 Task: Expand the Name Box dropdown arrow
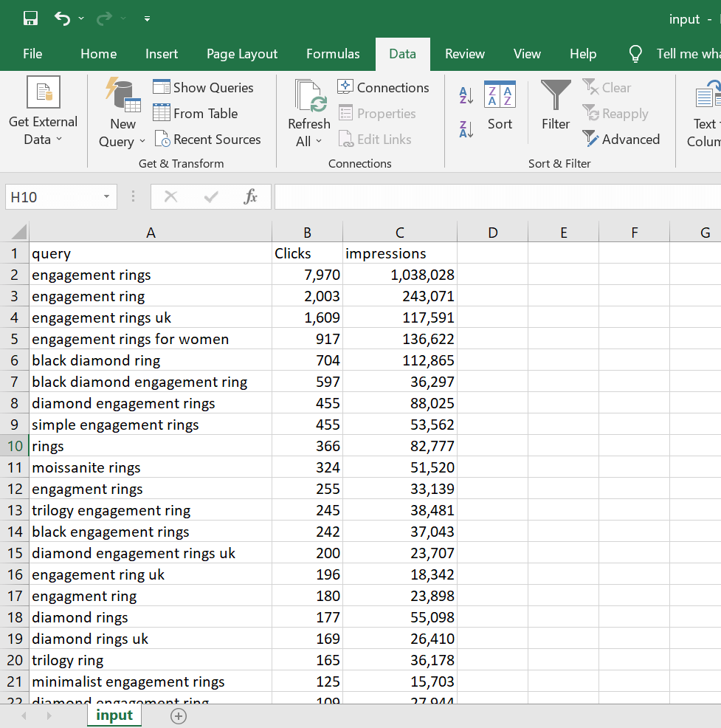click(107, 197)
